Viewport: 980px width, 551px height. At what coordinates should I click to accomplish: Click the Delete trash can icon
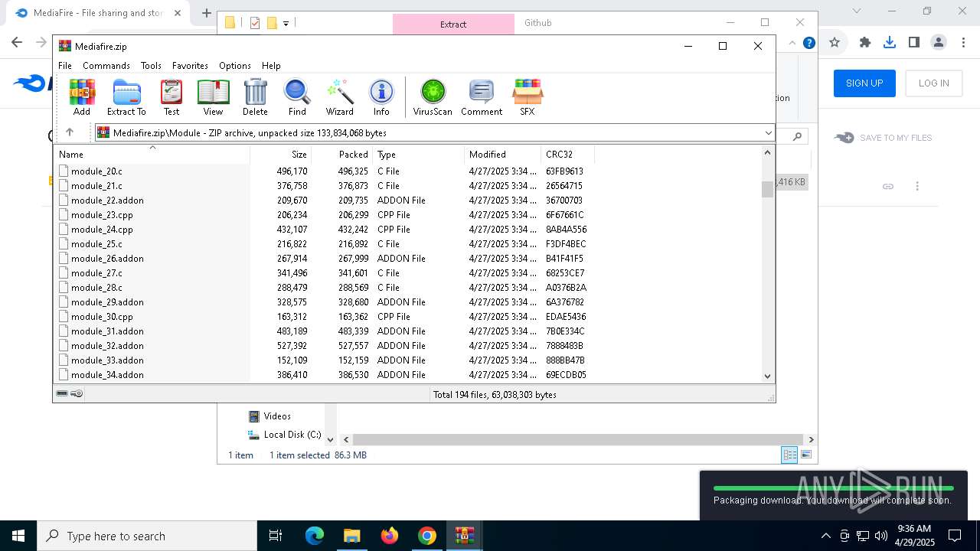click(x=255, y=97)
